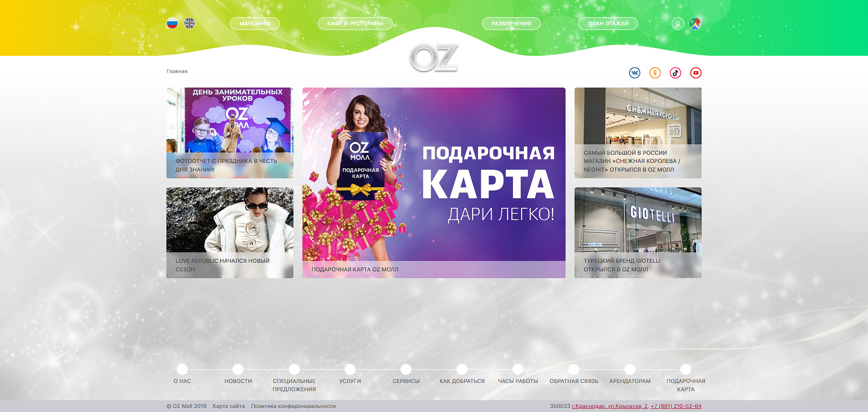Click the circle above Новости
This screenshot has width=868, height=412.
(x=238, y=369)
